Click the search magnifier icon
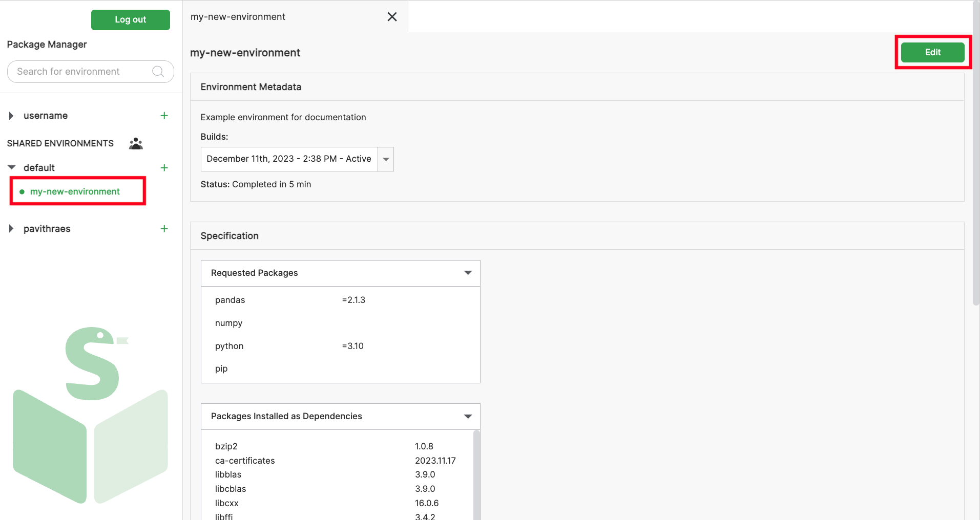Image resolution: width=980 pixels, height=520 pixels. pos(158,72)
